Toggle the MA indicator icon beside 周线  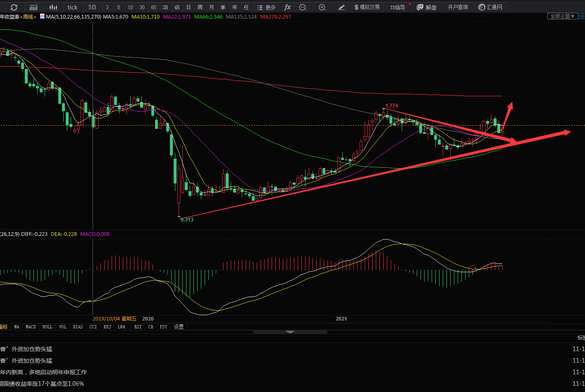click(42, 17)
